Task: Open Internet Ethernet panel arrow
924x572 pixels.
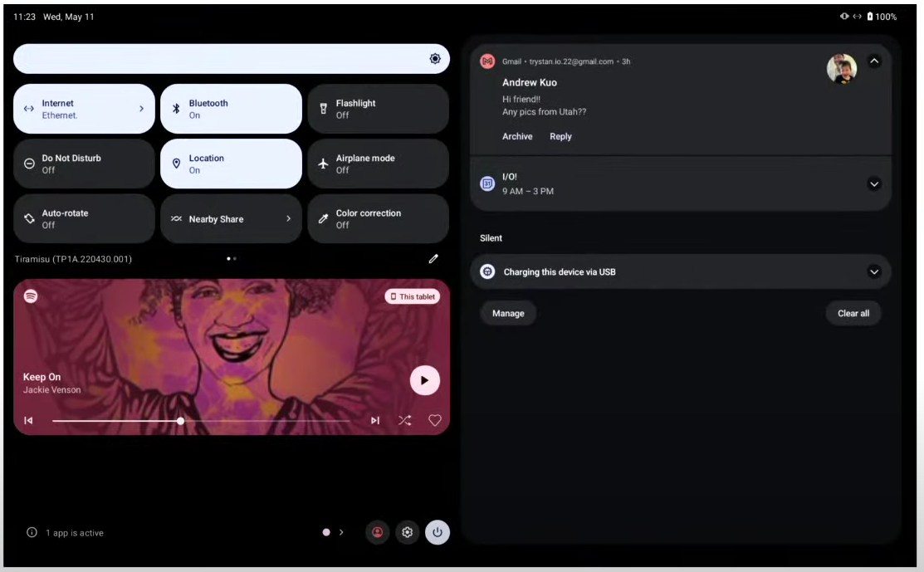Action: tap(141, 109)
